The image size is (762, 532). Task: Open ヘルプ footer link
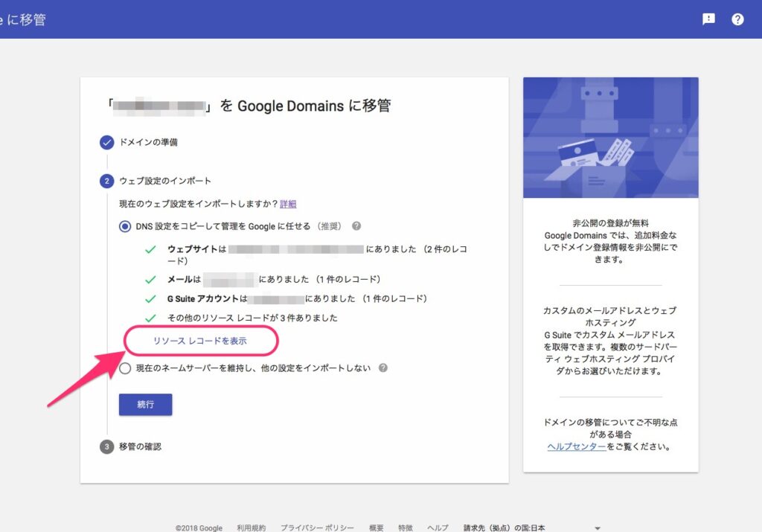[438, 528]
